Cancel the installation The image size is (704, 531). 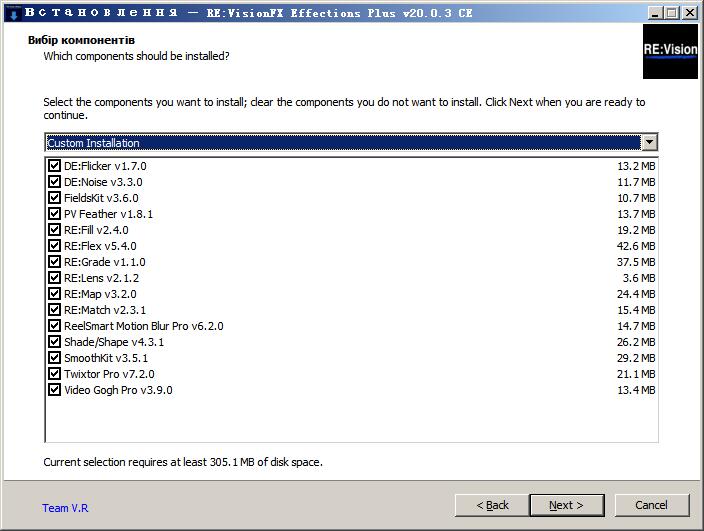tap(651, 505)
